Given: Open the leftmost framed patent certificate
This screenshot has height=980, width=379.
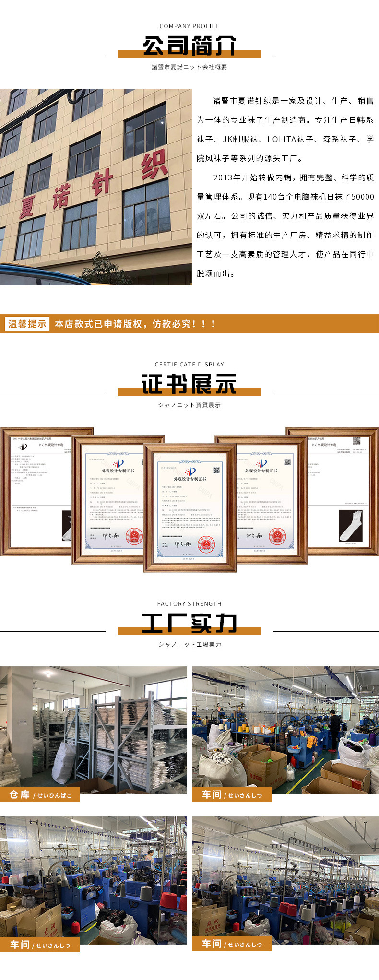Looking at the screenshot, I should click(x=36, y=491).
